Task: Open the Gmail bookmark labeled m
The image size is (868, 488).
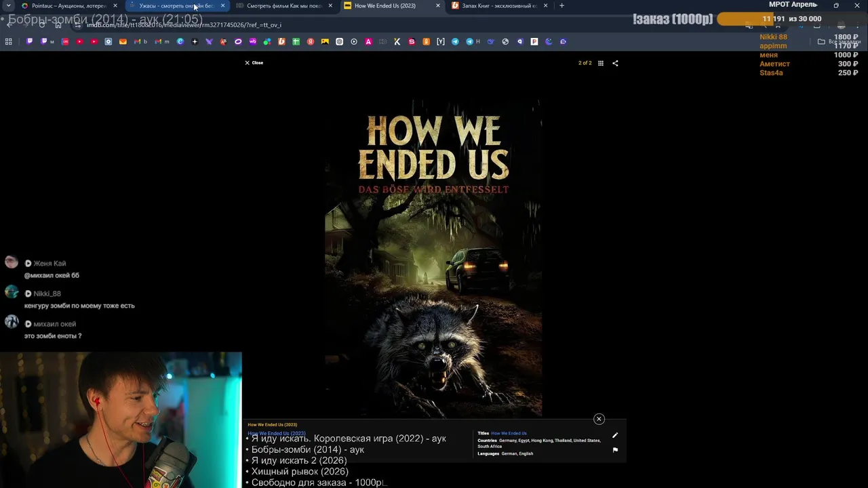Action: coord(161,41)
